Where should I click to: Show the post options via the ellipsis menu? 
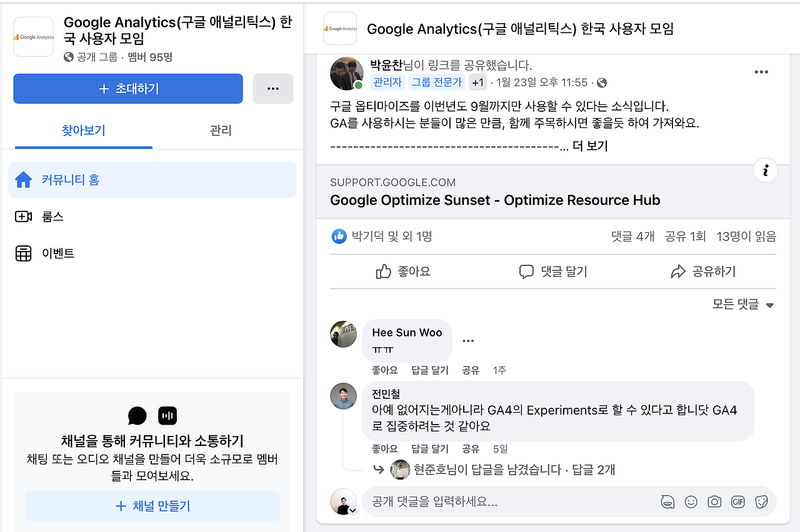pyautogui.click(x=761, y=72)
